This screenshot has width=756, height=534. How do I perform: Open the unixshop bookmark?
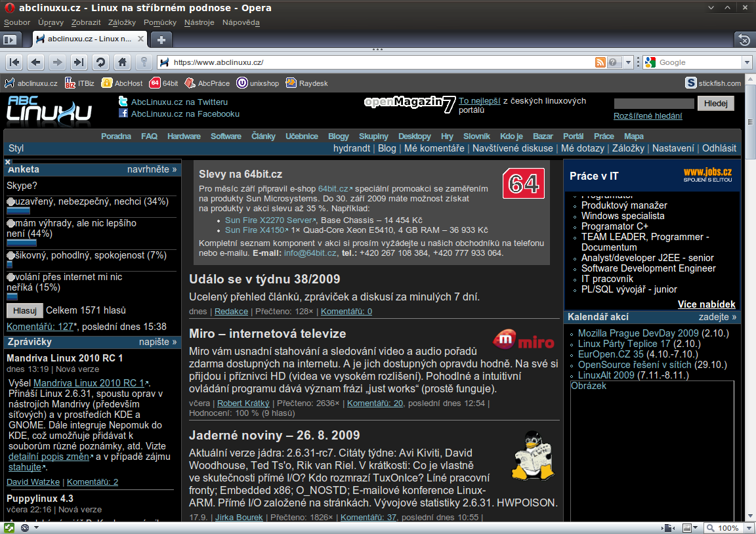coord(257,83)
